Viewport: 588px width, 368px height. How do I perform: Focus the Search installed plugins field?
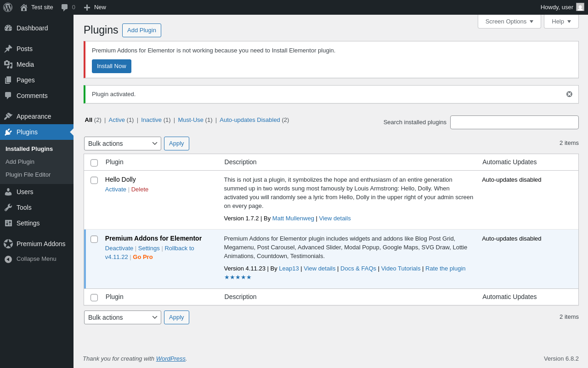[x=514, y=122]
